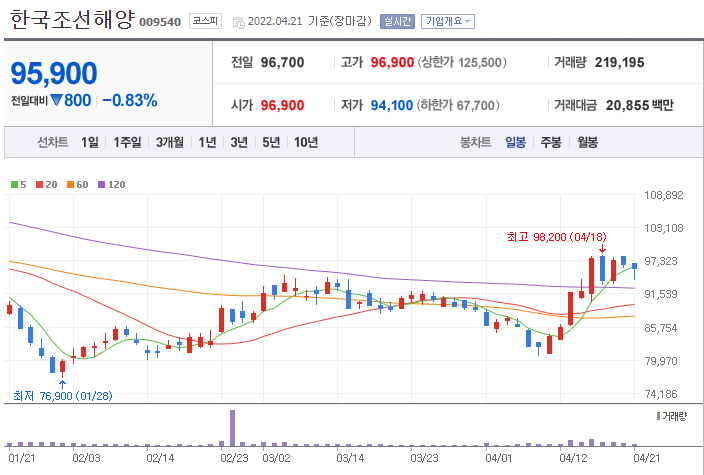Click the green 5-day moving average swatch
Viewport: 704px width, 475px height.
point(14,185)
